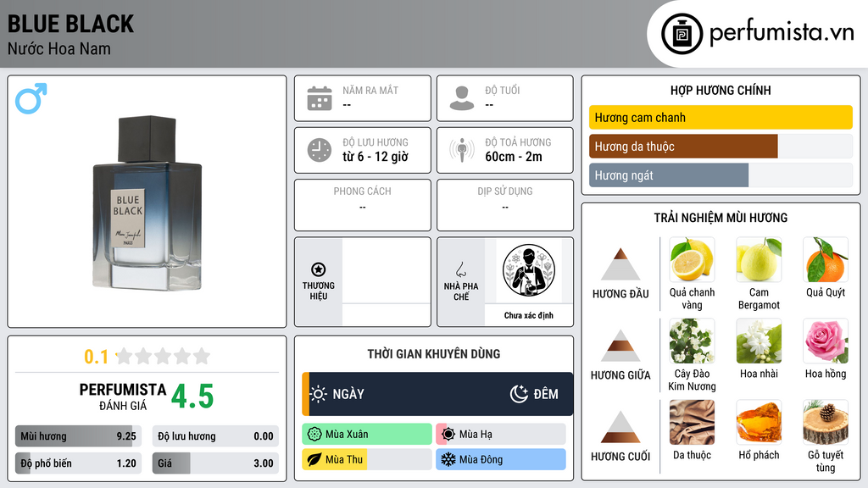Click the sun icon for Mùa Hạ
The width and height of the screenshot is (868, 488).
point(448,435)
